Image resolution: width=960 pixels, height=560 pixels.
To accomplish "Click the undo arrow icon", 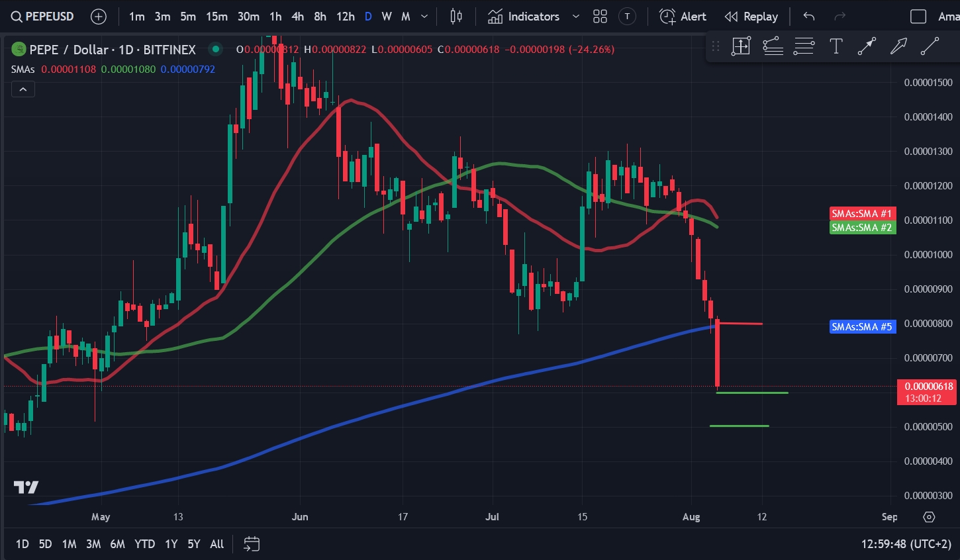I will coord(808,17).
